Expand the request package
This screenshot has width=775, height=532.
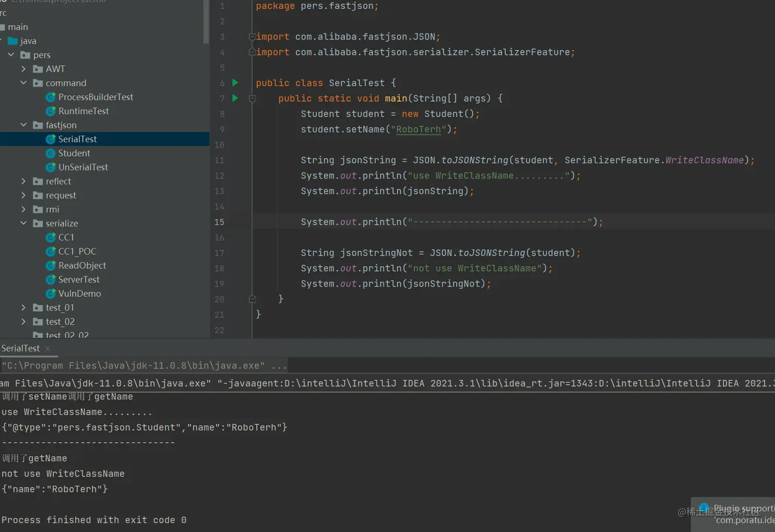tap(24, 195)
